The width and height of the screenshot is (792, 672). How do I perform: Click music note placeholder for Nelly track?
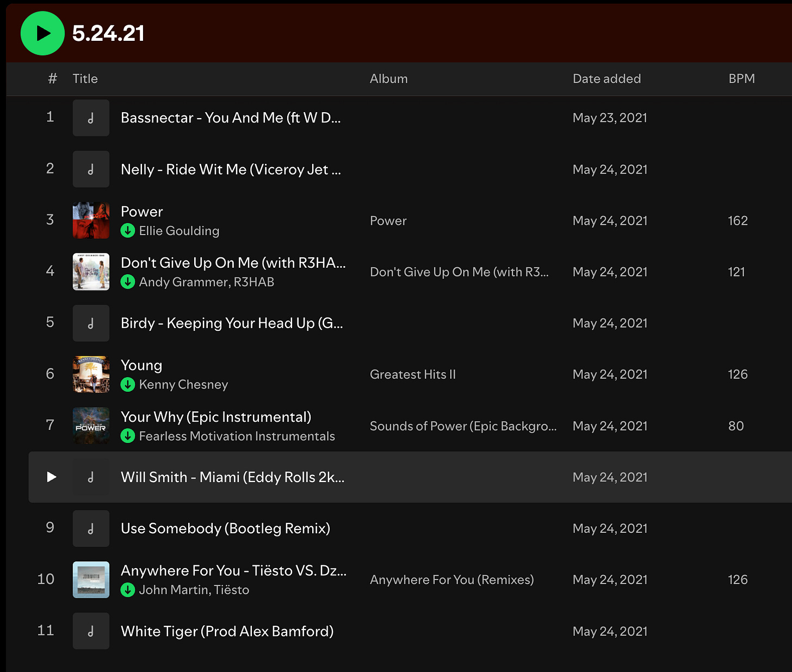click(91, 169)
